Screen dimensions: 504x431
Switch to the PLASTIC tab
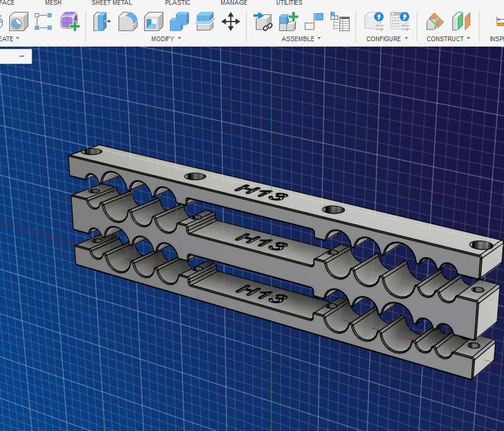click(x=177, y=3)
